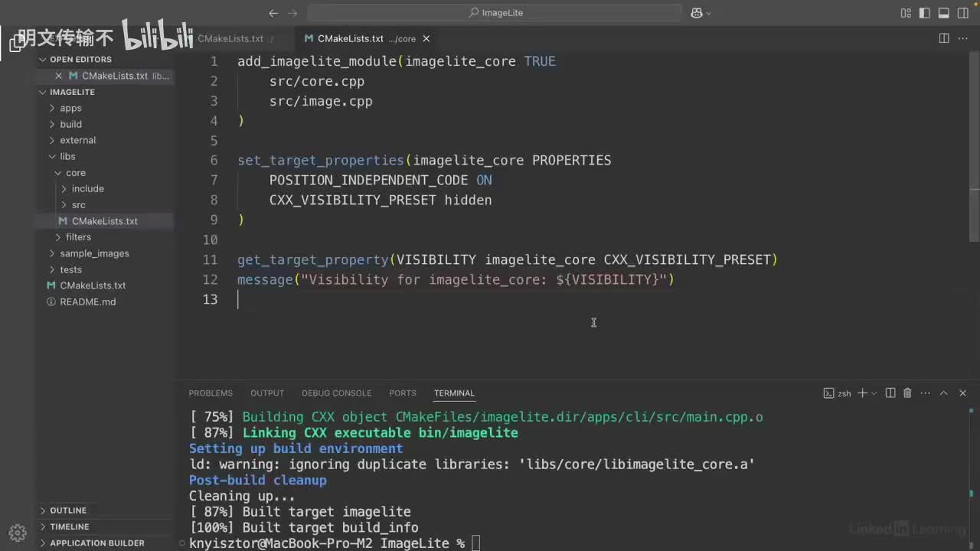Screen dimensions: 980x551
Task: Create a new terminal with plus icon
Action: tap(862, 393)
